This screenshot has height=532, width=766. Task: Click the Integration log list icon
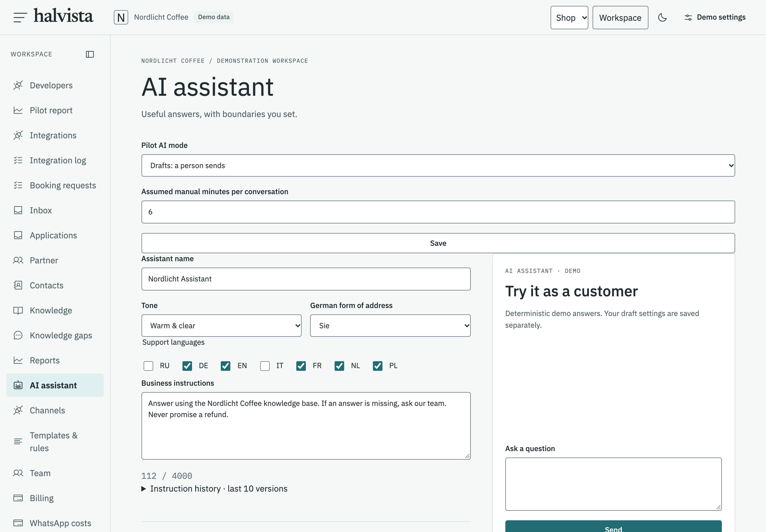18,160
